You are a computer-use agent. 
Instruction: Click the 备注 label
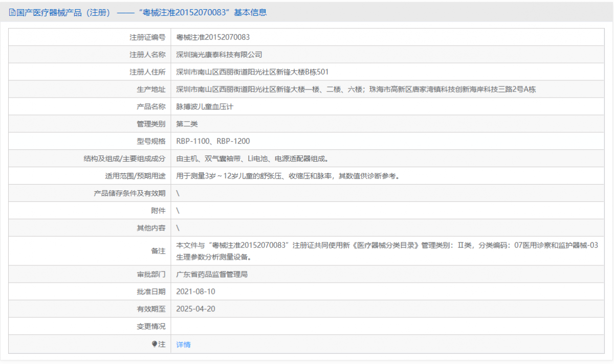[x=159, y=251]
